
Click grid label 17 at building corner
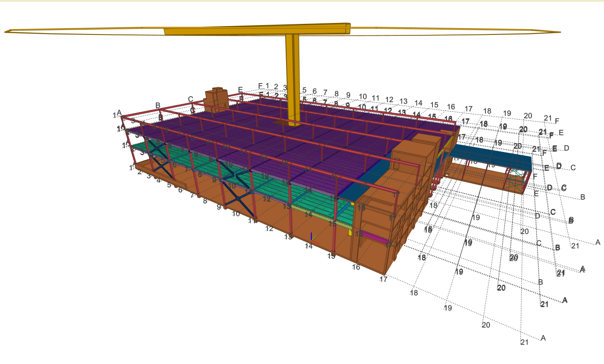(383, 279)
